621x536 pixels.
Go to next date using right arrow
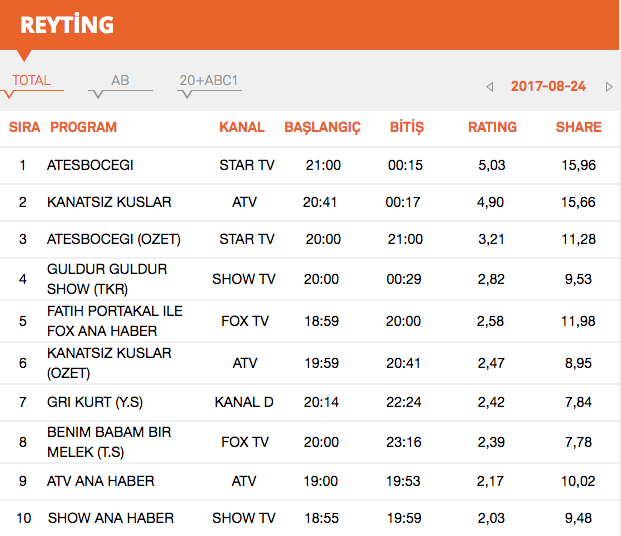[x=609, y=87]
